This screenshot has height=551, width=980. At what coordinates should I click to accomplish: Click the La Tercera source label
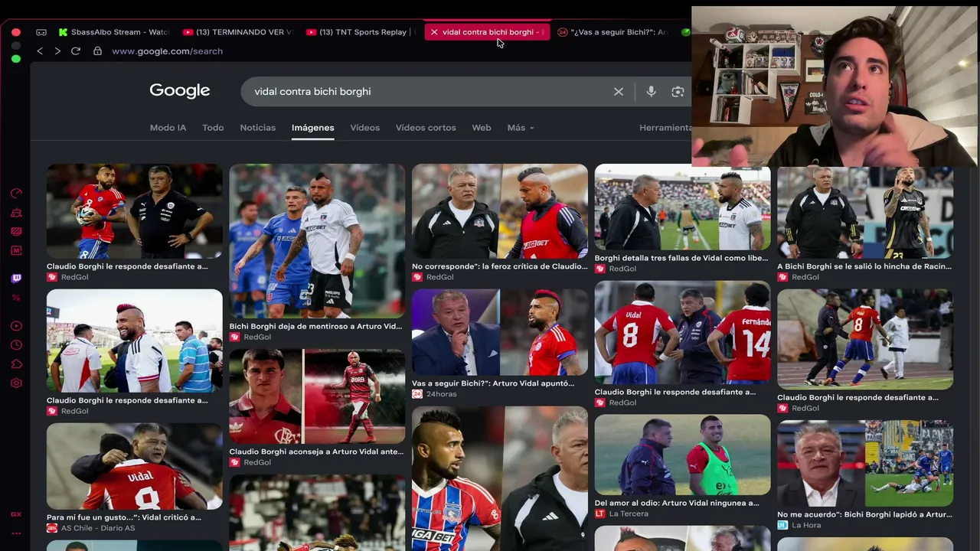629,514
